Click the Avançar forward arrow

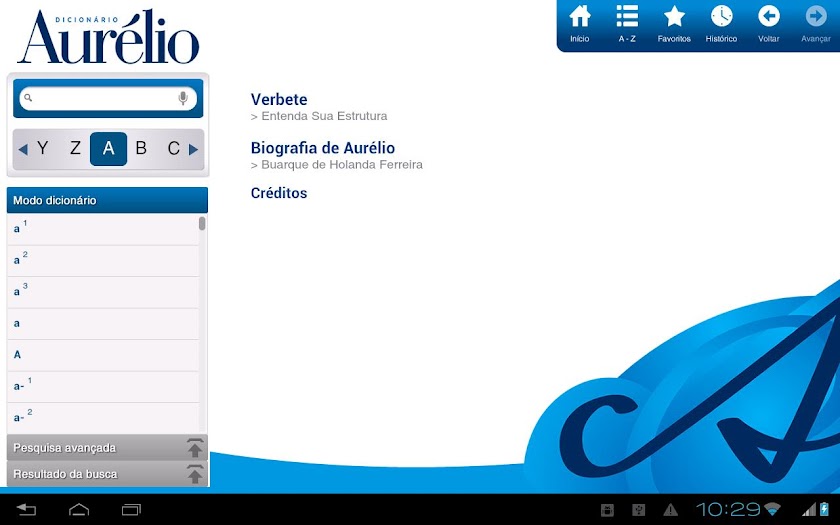pos(816,17)
